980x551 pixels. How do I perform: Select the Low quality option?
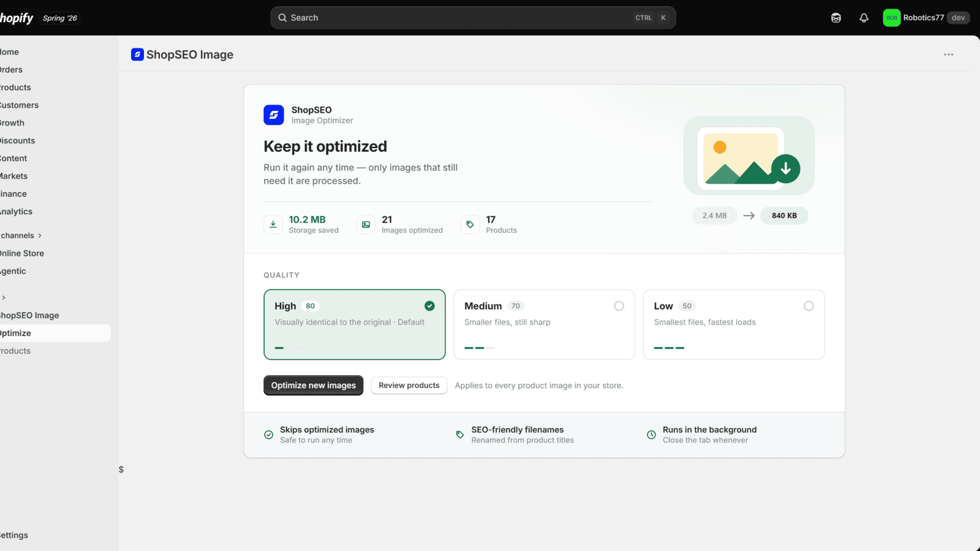click(x=734, y=324)
